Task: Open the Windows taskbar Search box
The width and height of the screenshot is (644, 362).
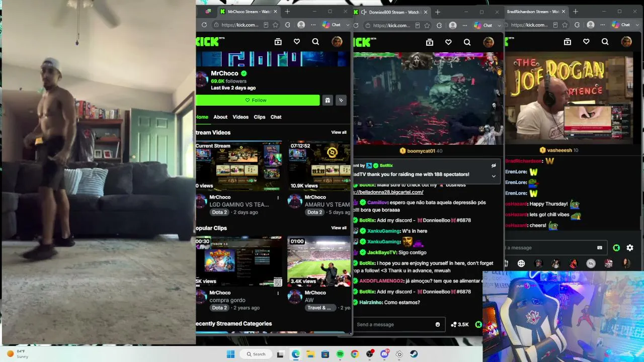Action: click(x=256, y=354)
